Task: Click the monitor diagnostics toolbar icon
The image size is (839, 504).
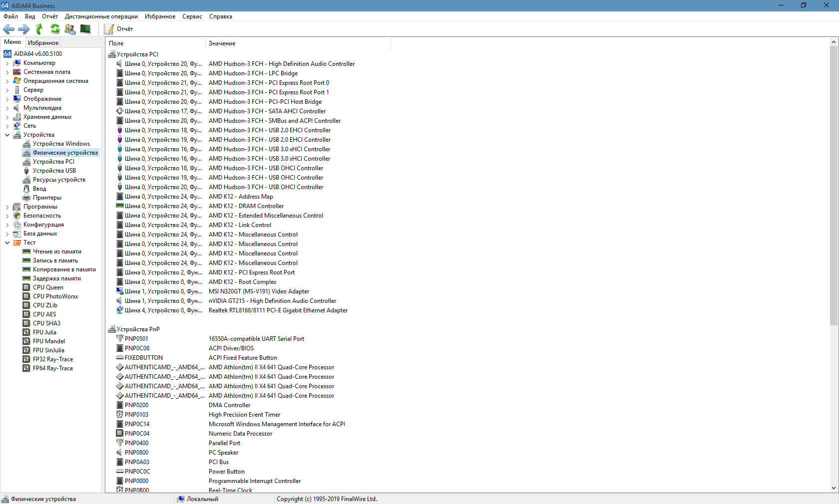Action: [85, 29]
